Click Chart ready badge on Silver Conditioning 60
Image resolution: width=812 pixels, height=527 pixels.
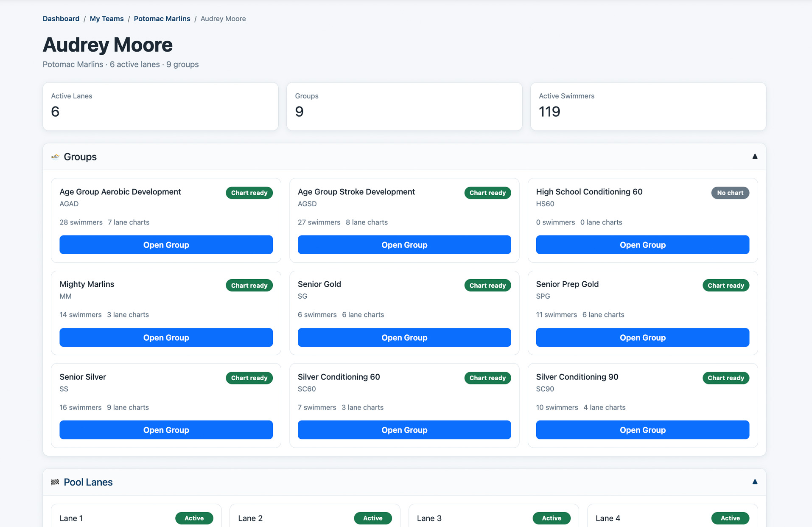click(487, 378)
